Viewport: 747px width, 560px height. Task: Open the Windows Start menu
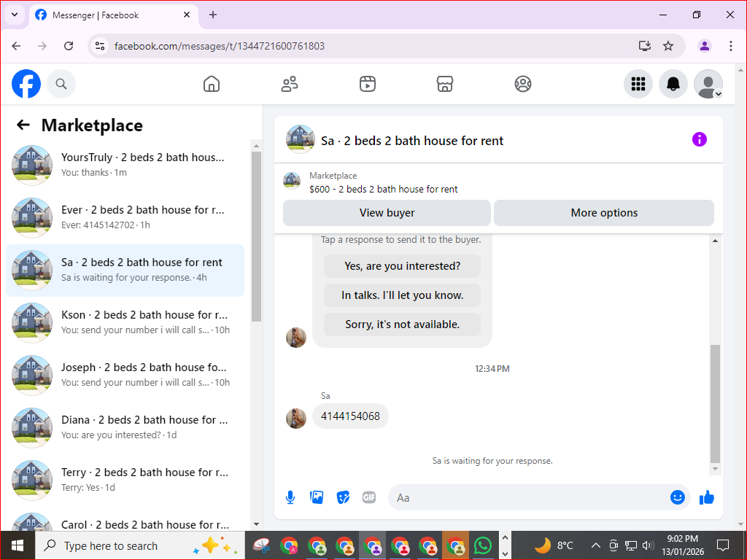click(x=18, y=545)
